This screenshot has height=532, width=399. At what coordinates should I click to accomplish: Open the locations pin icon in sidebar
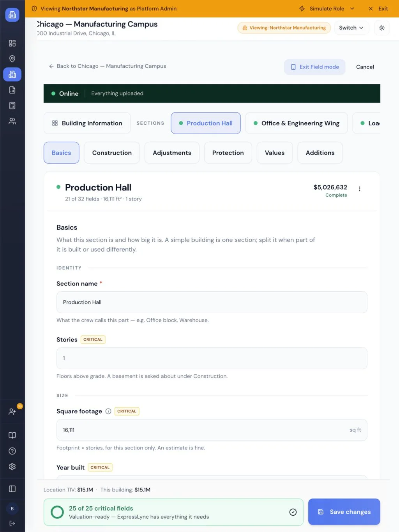12,59
